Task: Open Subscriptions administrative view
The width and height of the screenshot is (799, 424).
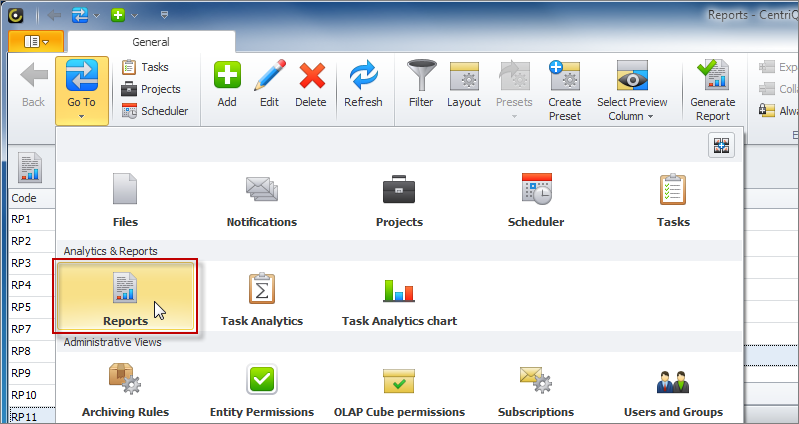Action: point(536,391)
